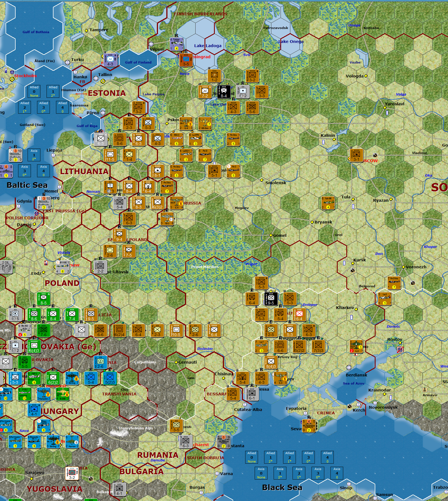Click the Kalinin city label
The height and width of the screenshot is (501, 448).
[328, 135]
